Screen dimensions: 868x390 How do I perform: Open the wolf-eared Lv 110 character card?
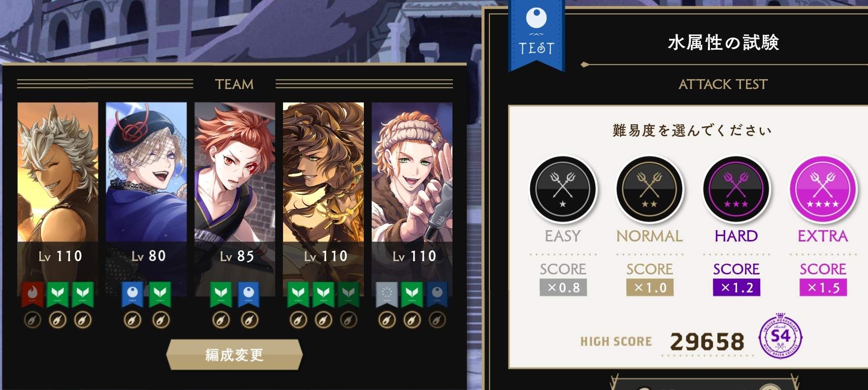tap(58, 199)
